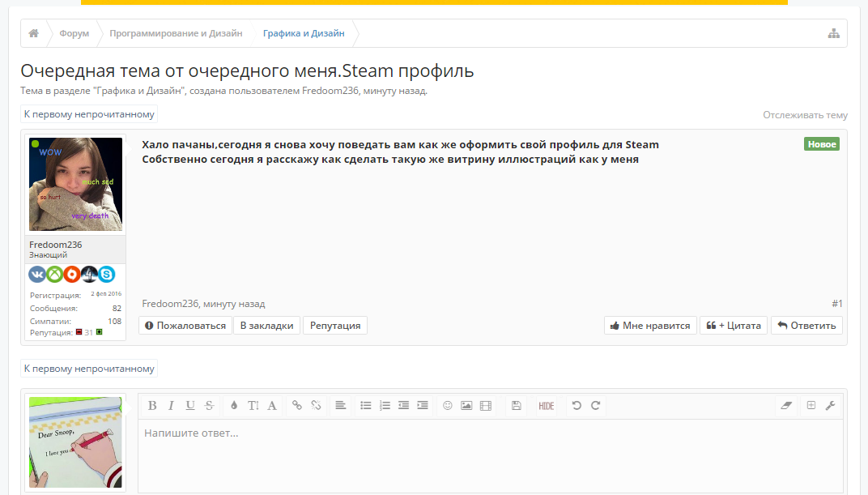Click username Fredoom236 above Знающий

(55, 245)
